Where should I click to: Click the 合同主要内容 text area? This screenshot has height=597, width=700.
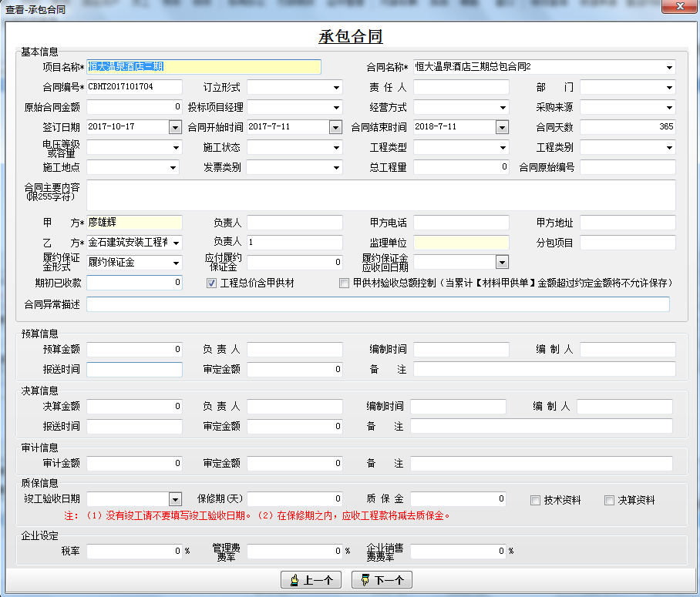[381, 195]
